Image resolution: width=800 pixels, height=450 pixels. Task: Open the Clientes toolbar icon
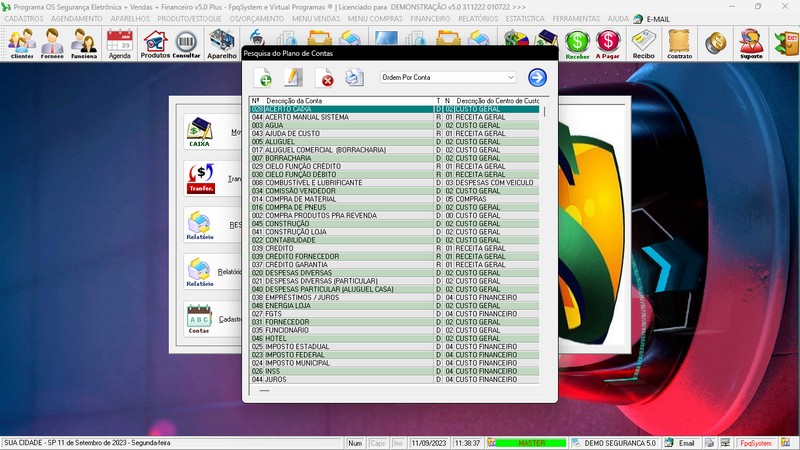pos(21,44)
